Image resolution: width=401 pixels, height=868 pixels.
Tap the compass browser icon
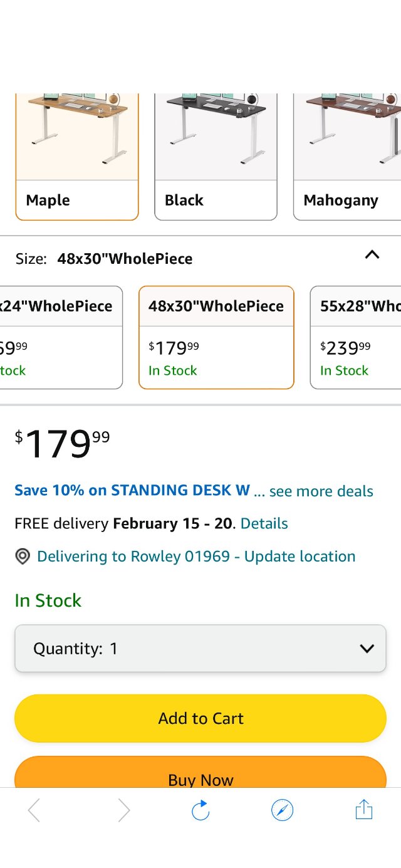(282, 810)
